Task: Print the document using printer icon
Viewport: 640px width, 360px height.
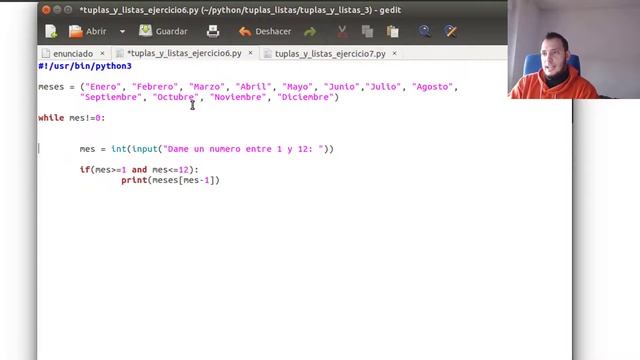Action: point(213,31)
